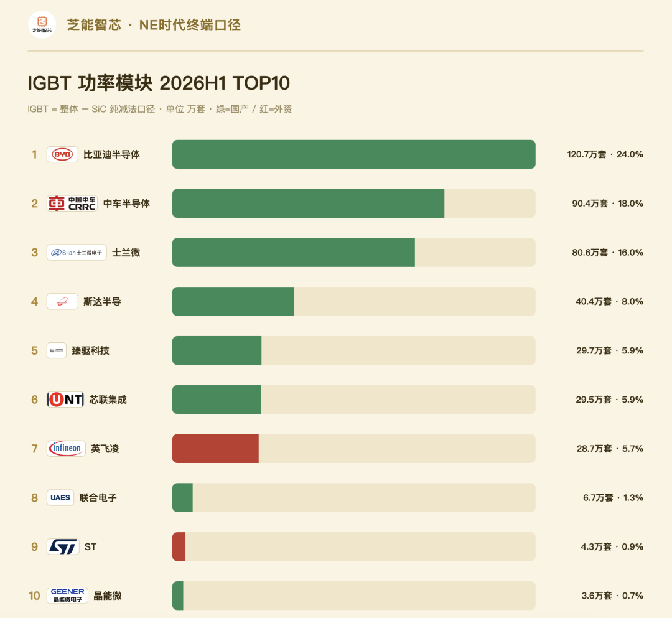Click value 90.4万套 · 18.0%
672x618 pixels.
tap(608, 204)
